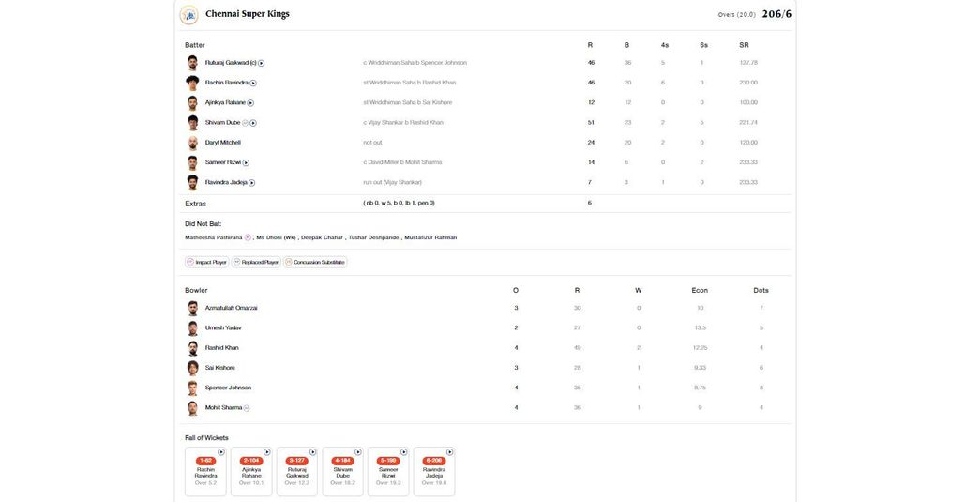This screenshot has width=980, height=502.
Task: Click the Chennai Super Kings team logo
Action: coord(189,14)
